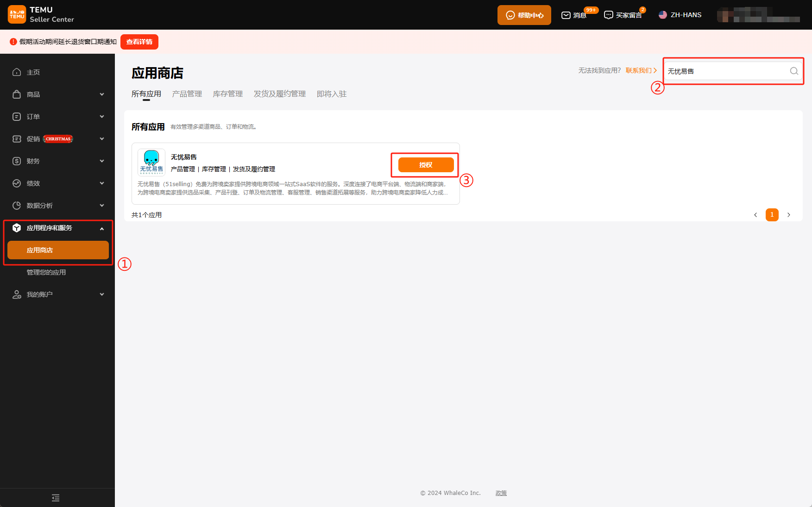Click the 无忧易售 app logo thumbnail

click(x=151, y=162)
